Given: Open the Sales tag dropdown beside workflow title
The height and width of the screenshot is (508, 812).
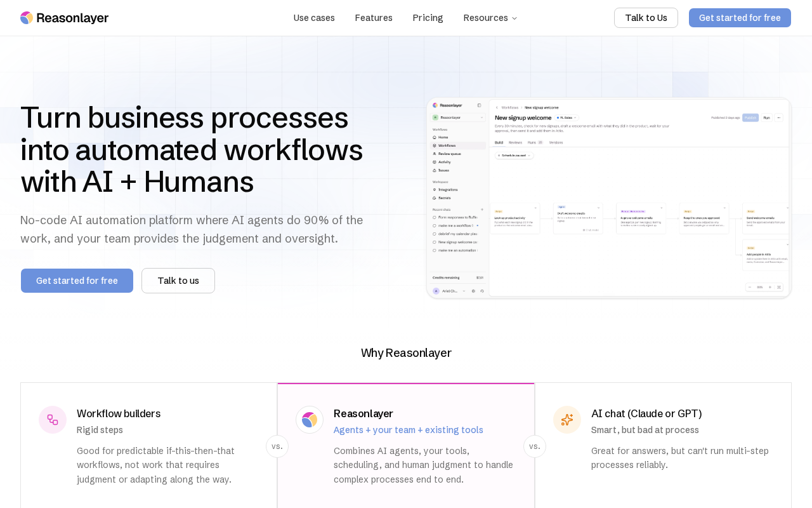Looking at the screenshot, I should point(567,117).
